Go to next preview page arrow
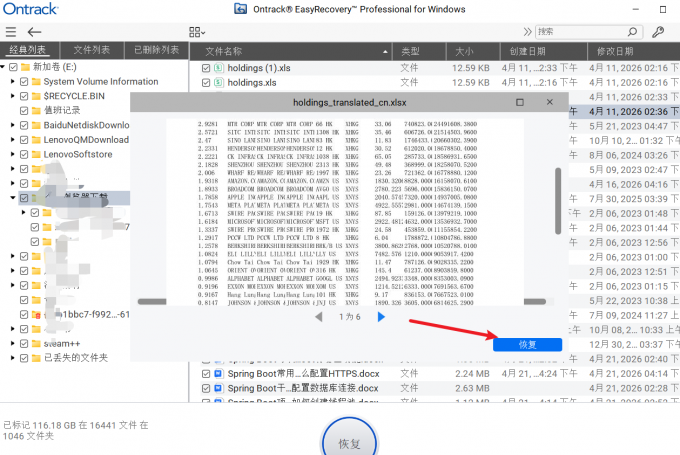This screenshot has height=455, width=680. click(x=381, y=317)
